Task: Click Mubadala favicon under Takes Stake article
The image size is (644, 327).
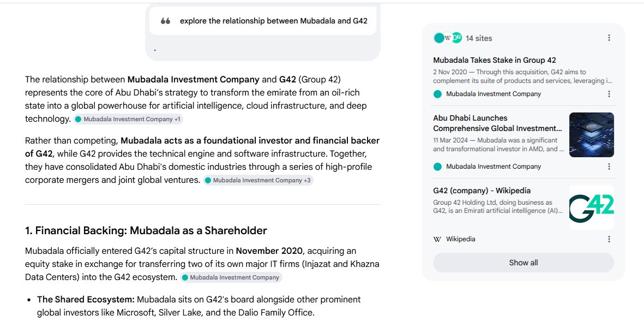Action: (x=437, y=94)
